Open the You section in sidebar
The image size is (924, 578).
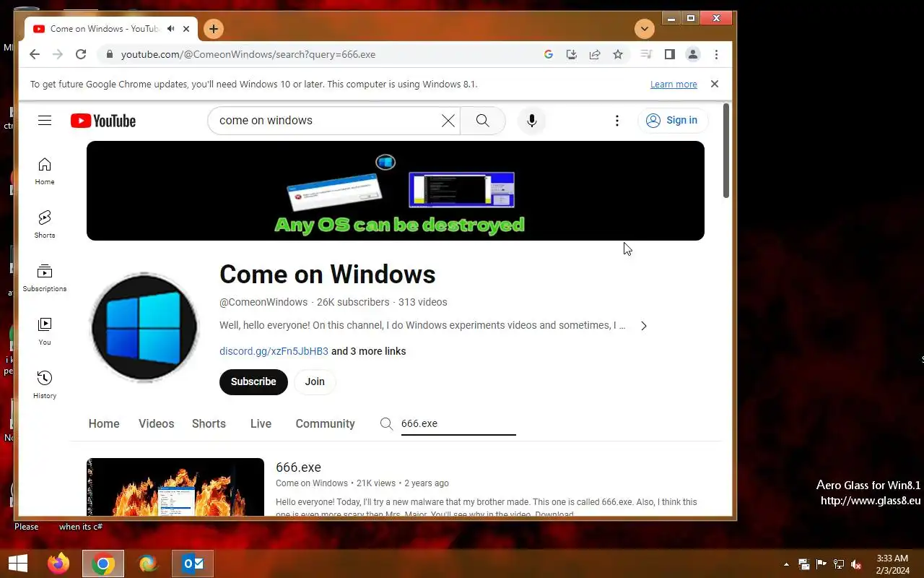click(x=45, y=332)
